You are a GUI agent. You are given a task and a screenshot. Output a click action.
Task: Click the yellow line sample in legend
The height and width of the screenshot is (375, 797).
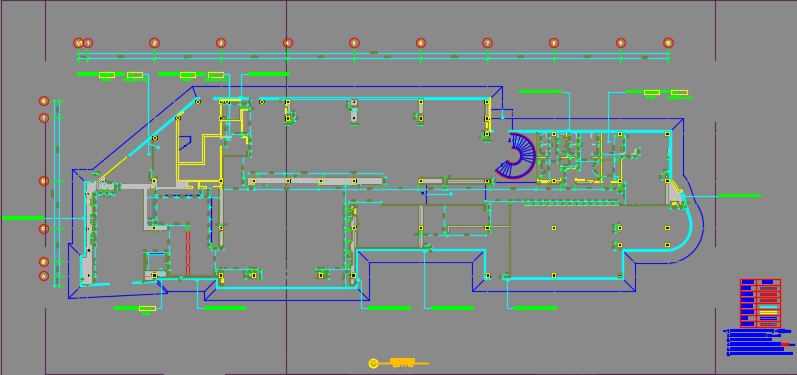coord(769,312)
